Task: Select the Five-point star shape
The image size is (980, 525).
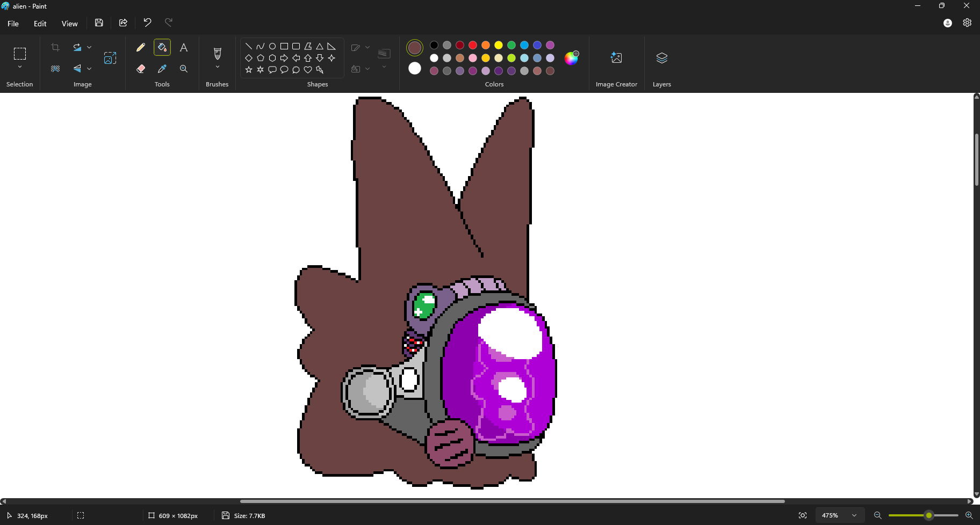Action: pos(249,70)
